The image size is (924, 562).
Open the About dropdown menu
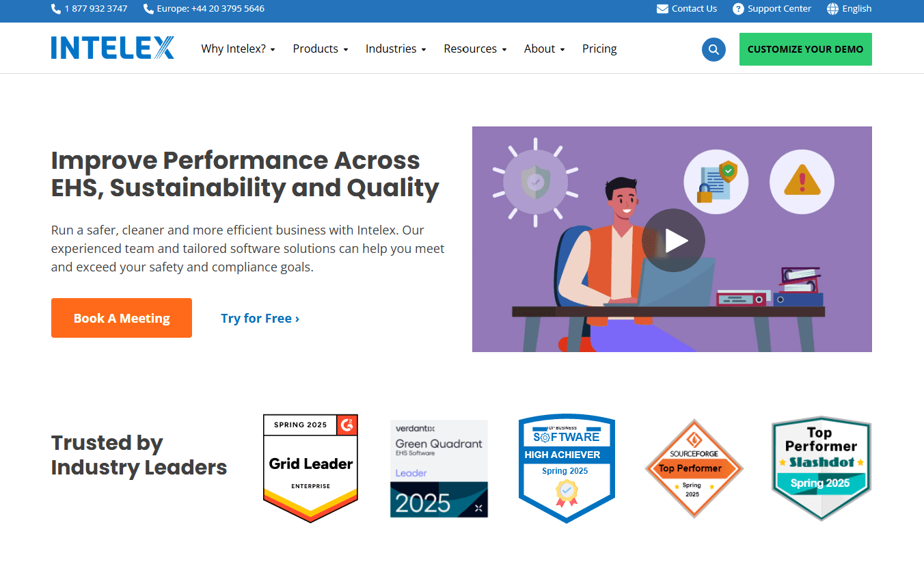(x=545, y=49)
